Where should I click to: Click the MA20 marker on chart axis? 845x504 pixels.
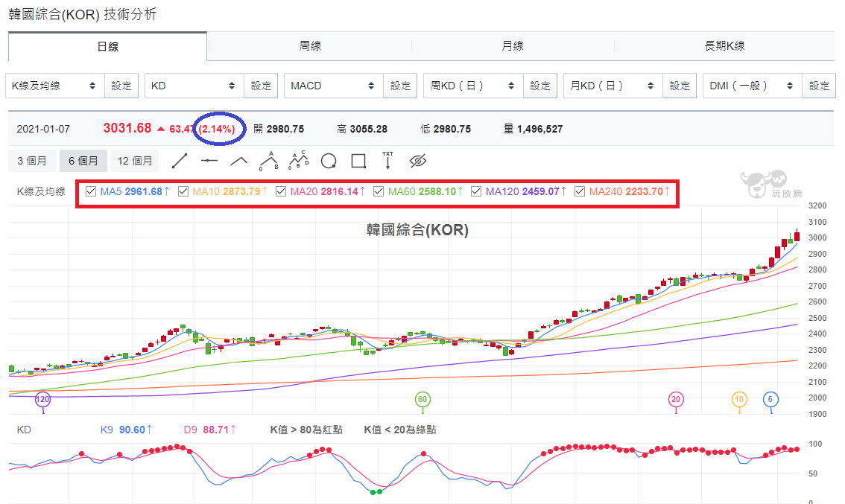pyautogui.click(x=676, y=400)
